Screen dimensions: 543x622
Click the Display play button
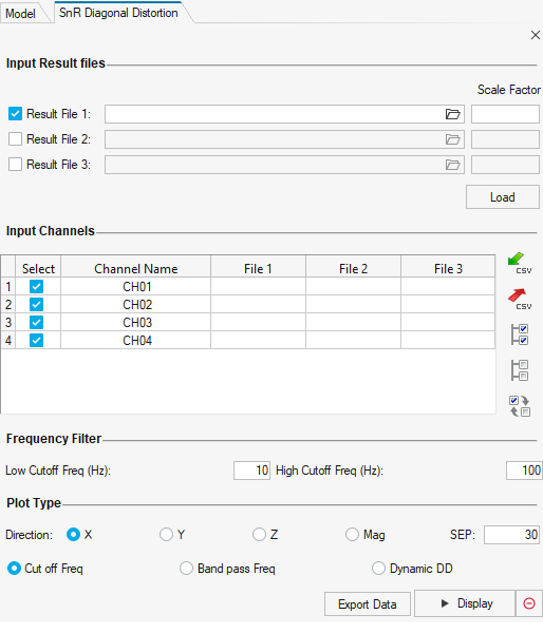(465, 603)
